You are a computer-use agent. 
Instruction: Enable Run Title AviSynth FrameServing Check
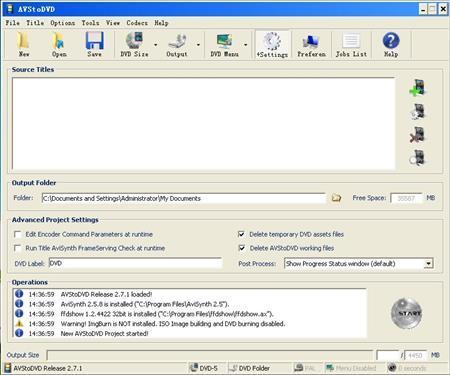(x=17, y=248)
